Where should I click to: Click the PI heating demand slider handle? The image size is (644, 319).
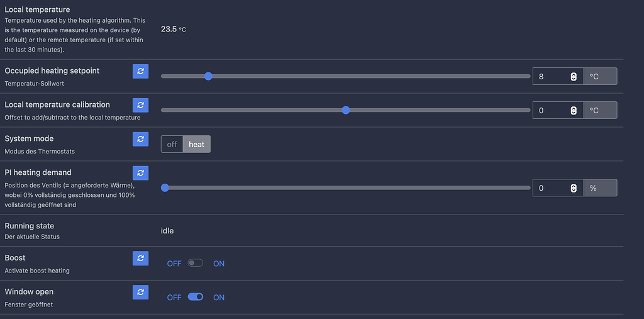[165, 188]
